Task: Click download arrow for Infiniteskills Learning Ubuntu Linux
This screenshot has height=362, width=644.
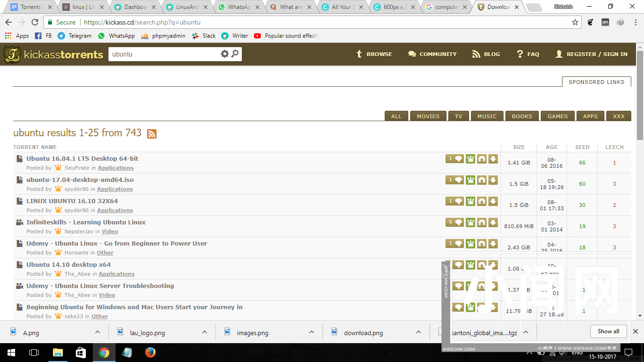Action: pyautogui.click(x=493, y=222)
